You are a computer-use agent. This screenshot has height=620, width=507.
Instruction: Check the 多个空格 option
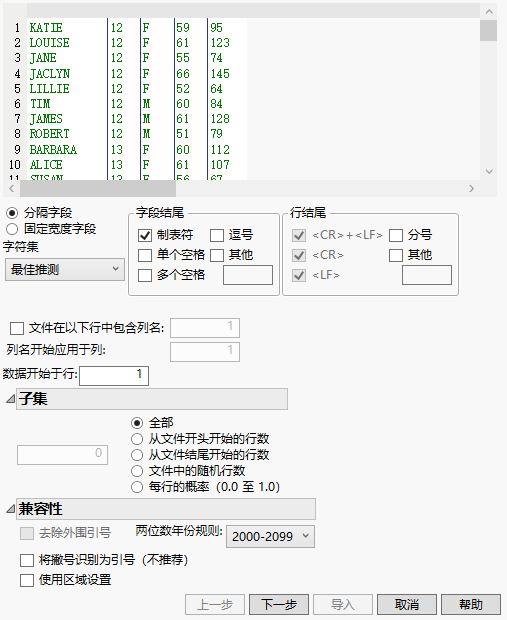pyautogui.click(x=145, y=275)
